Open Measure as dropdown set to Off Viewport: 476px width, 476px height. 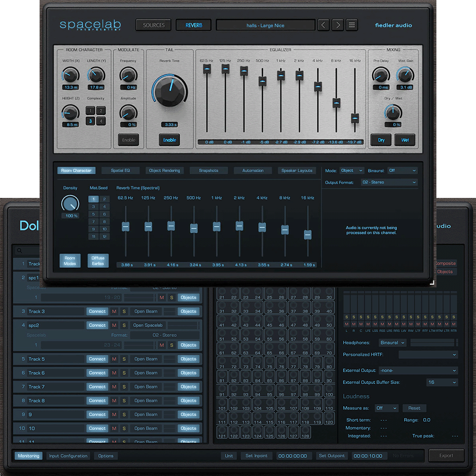pyautogui.click(x=386, y=408)
